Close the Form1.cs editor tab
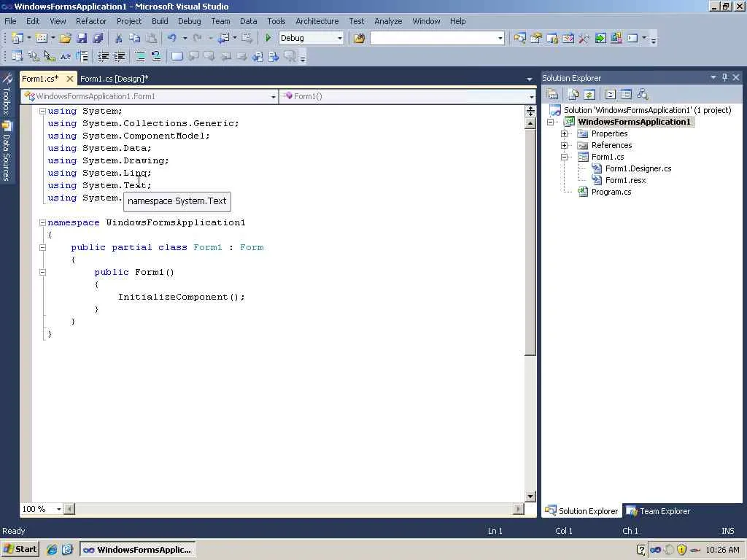Screen dimensions: 747x560 [69, 79]
